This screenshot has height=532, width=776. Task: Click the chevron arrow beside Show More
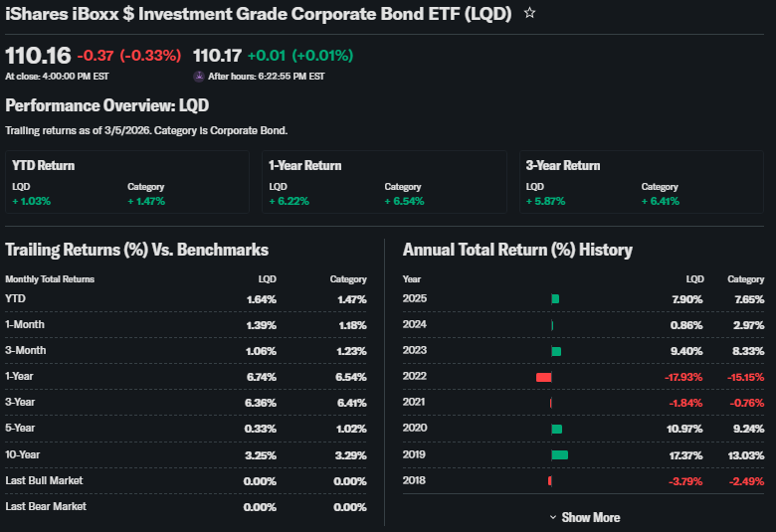(553, 517)
